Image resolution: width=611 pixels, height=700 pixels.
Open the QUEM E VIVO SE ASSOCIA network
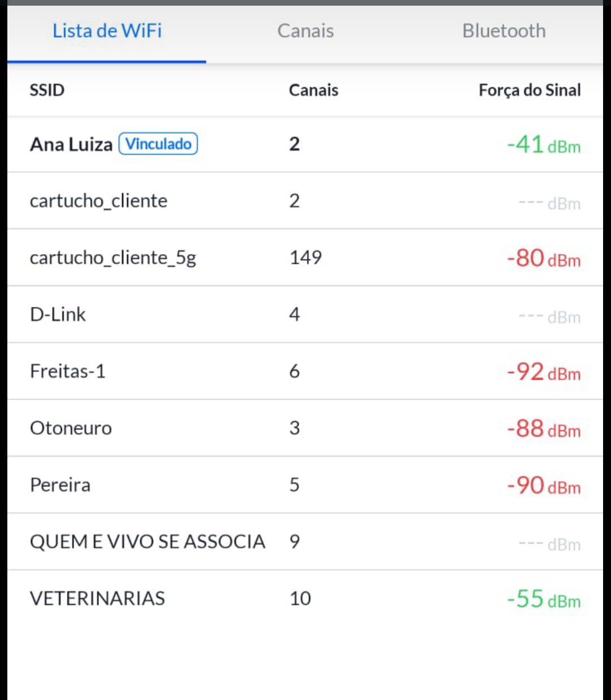147,542
